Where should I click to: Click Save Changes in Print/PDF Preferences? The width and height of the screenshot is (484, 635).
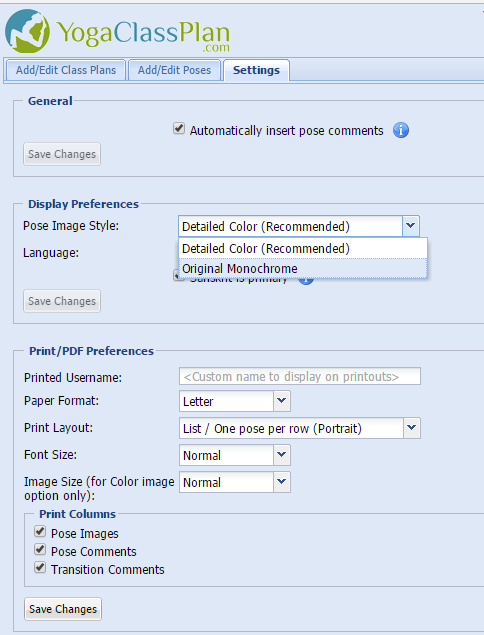(63, 609)
